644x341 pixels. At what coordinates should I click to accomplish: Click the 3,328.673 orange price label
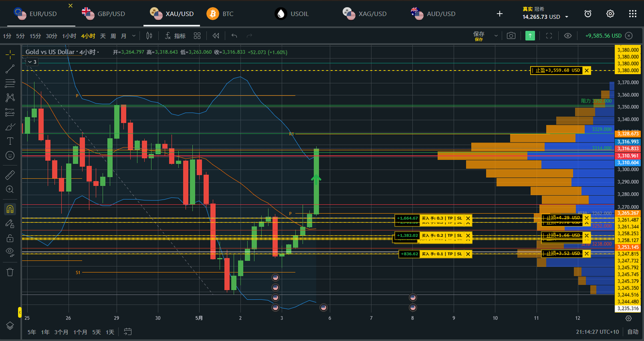(628, 134)
